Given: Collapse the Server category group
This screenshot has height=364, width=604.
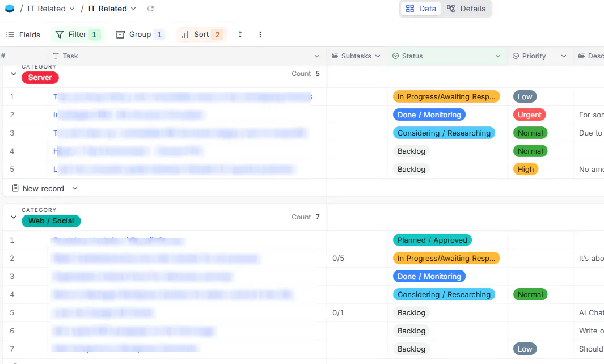Looking at the screenshot, I should coord(14,74).
